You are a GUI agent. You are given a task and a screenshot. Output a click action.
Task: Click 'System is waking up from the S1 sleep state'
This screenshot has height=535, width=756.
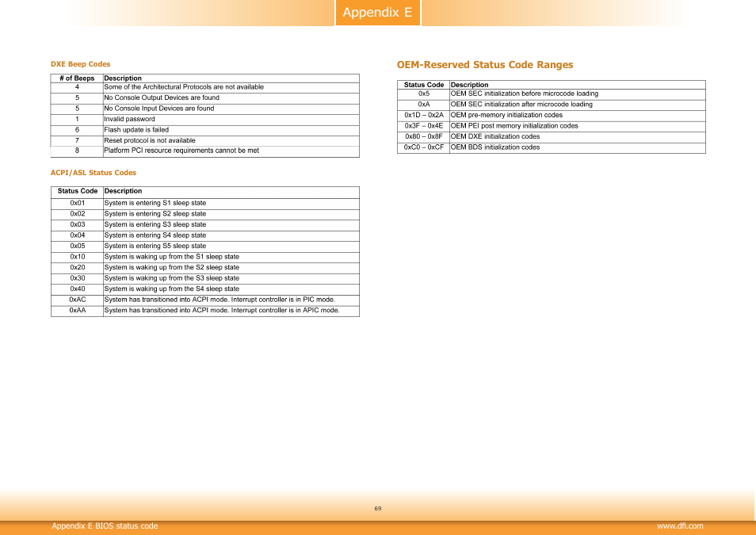tap(172, 257)
